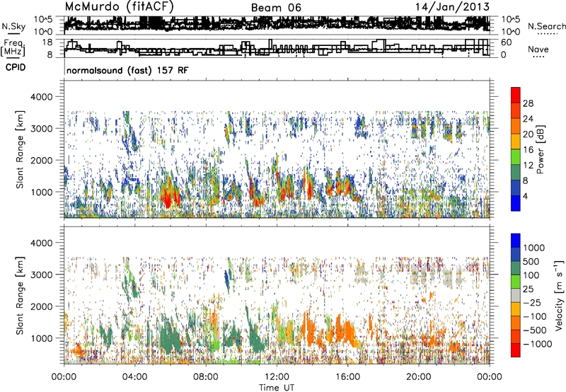Click the CPID row label
Image resolution: width=566 pixels, height=392 pixels.
16,67
